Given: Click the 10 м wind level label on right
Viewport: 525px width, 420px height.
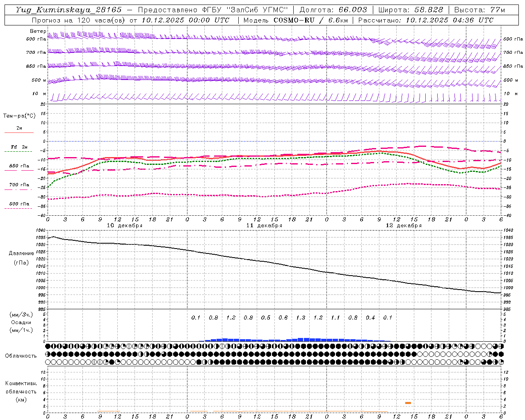Looking at the screenshot, I should 511,94.
